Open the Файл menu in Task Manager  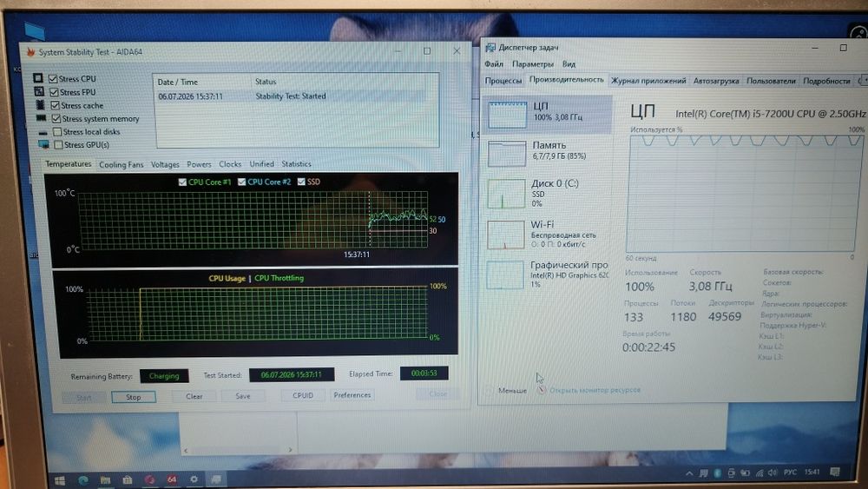click(x=494, y=64)
